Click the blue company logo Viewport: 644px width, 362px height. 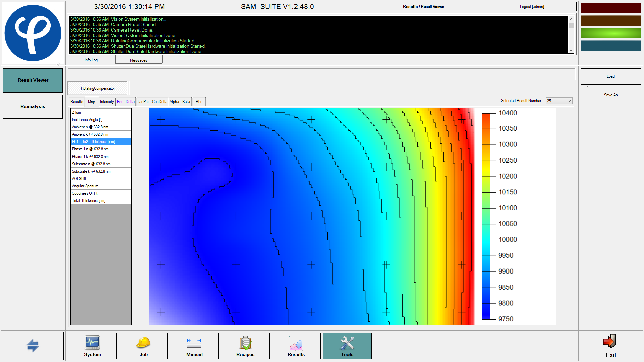pyautogui.click(x=33, y=33)
